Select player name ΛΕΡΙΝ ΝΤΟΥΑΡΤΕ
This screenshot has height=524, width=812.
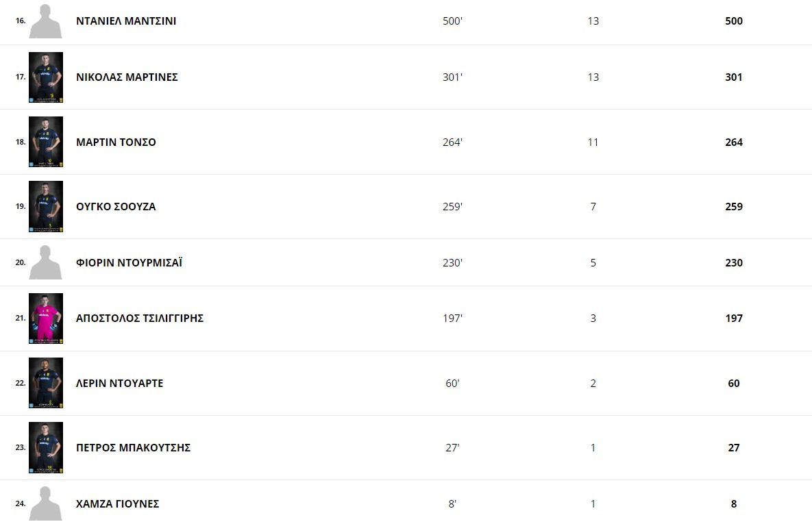tap(120, 384)
